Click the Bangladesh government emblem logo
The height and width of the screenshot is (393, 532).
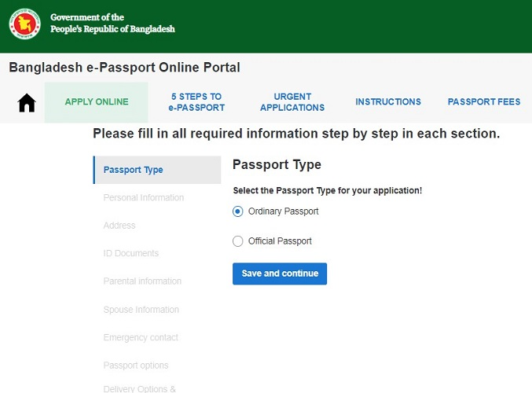coord(24,24)
